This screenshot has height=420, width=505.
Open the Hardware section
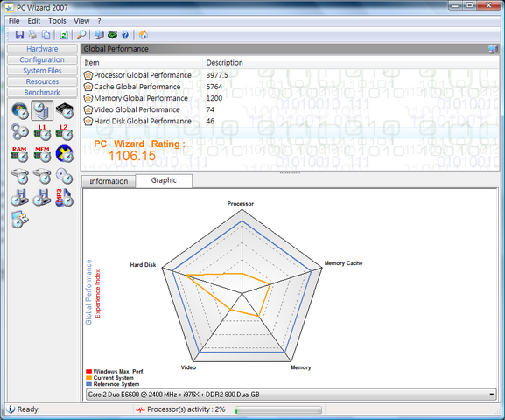(42, 49)
